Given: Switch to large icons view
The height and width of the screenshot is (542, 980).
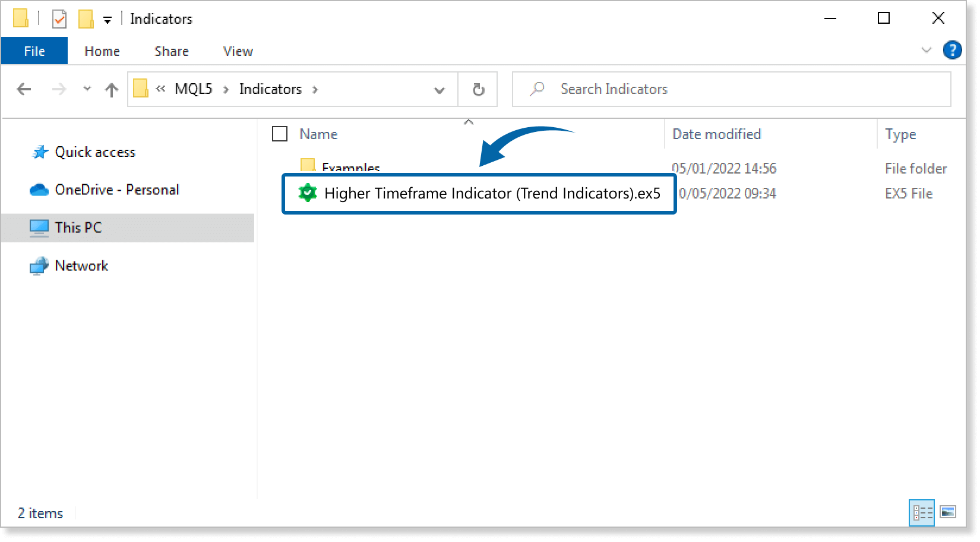Looking at the screenshot, I should 948,512.
